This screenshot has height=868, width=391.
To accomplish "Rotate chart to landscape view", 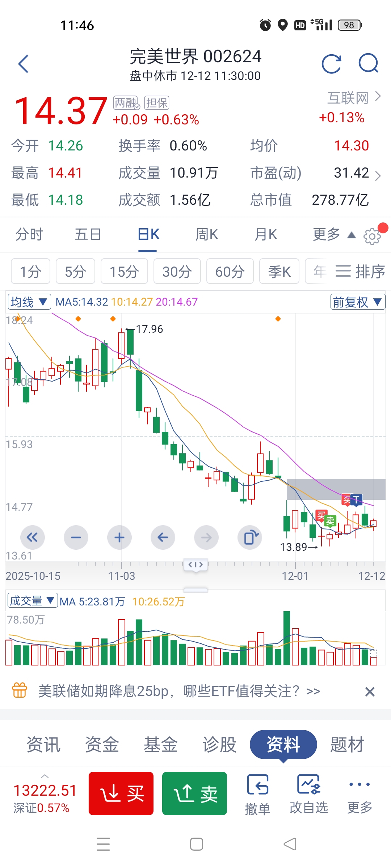I will tap(250, 537).
